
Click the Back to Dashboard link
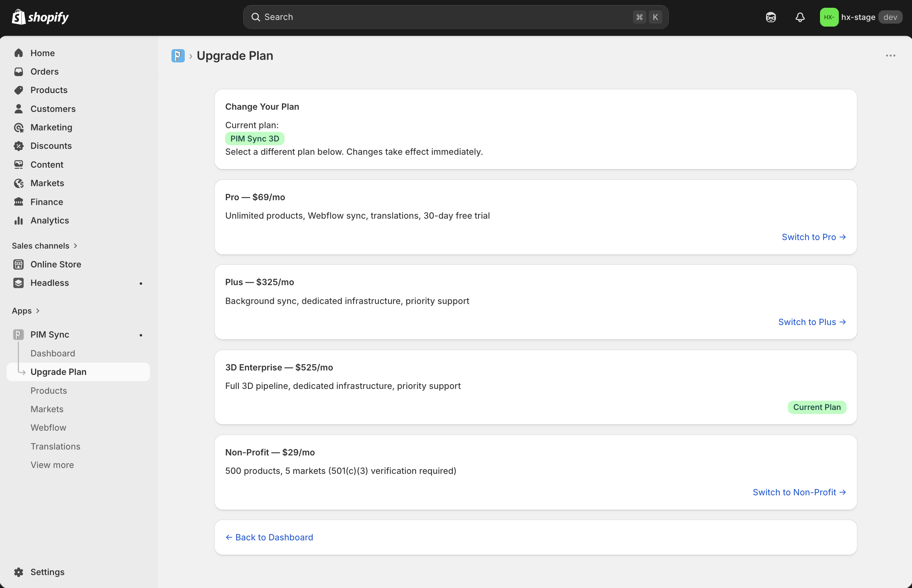tap(269, 538)
